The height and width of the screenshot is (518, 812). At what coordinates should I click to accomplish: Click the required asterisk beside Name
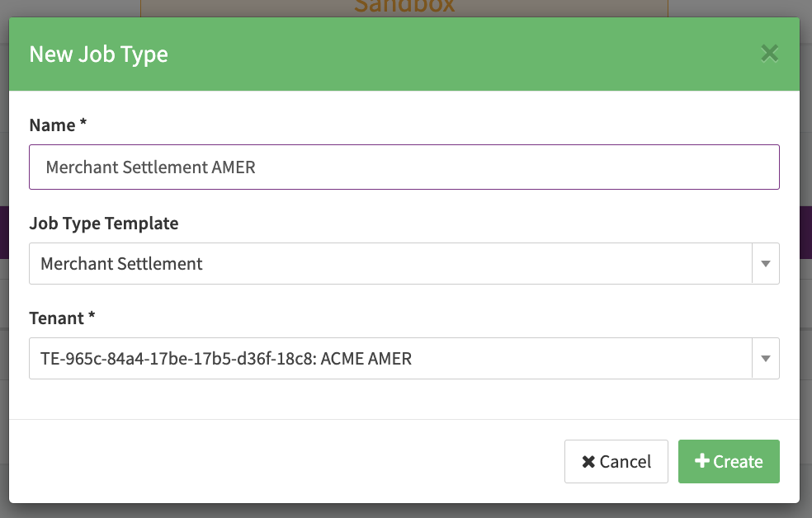[x=83, y=125]
